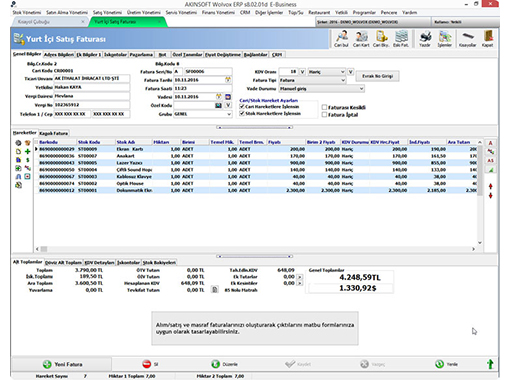
Task: Move row up with red up arrow
Action: pos(490,186)
